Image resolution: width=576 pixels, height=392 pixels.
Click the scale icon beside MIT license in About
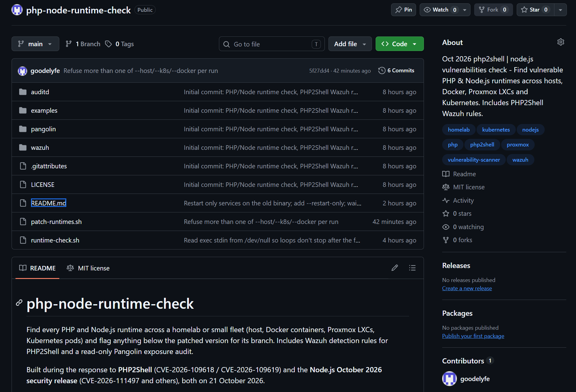[x=446, y=187]
